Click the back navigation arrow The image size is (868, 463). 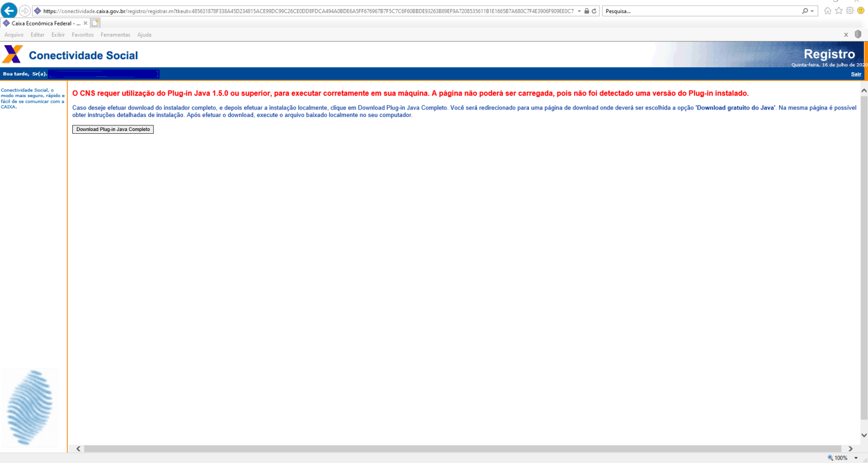(8, 10)
